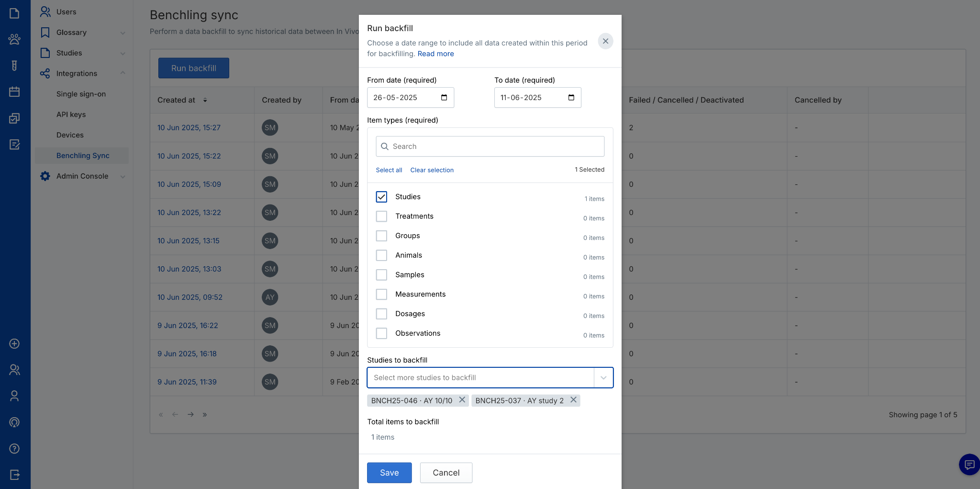Check the Treatments item type

tap(381, 216)
